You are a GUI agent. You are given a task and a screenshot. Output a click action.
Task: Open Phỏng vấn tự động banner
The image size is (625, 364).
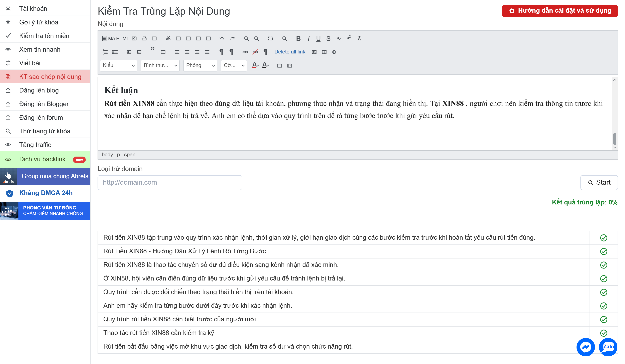point(45,211)
